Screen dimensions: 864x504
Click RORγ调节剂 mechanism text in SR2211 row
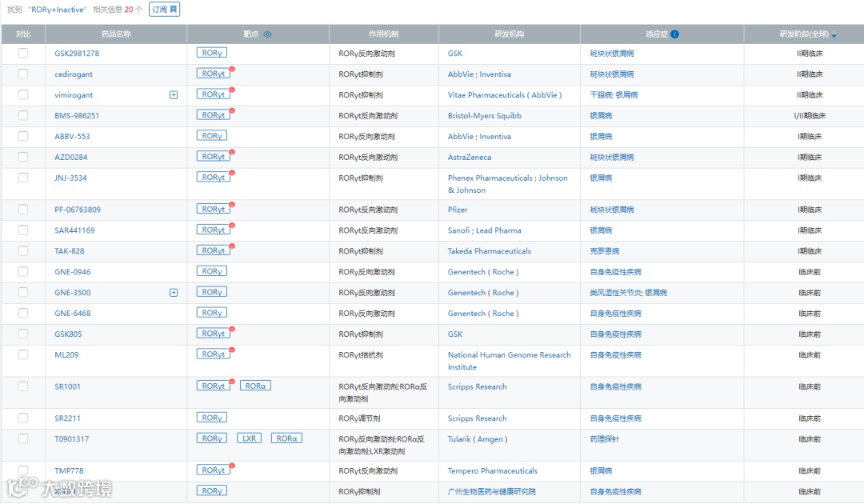(359, 418)
